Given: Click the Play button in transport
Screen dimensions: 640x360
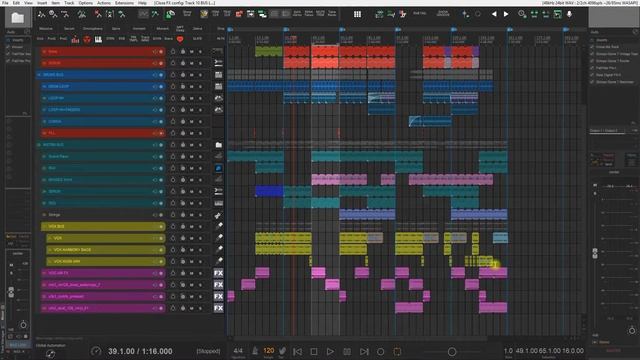Looking at the screenshot, I should pyautogui.click(x=330, y=351).
